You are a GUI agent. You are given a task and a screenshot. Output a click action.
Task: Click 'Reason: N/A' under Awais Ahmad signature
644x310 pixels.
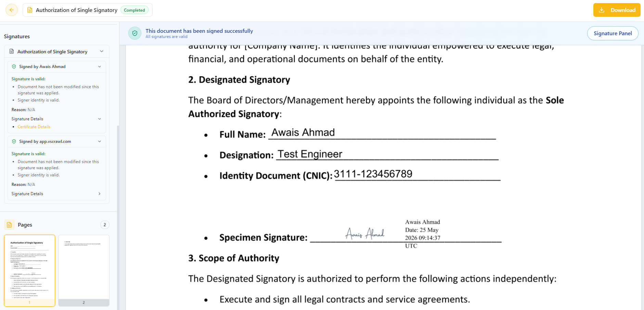click(x=23, y=110)
